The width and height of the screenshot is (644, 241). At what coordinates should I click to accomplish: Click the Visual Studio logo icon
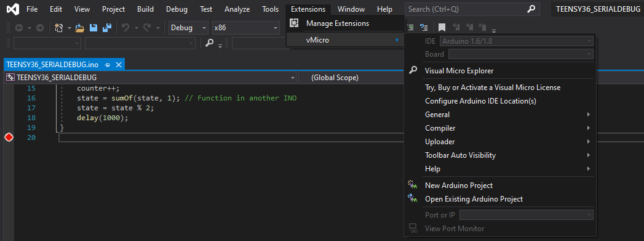13,9
